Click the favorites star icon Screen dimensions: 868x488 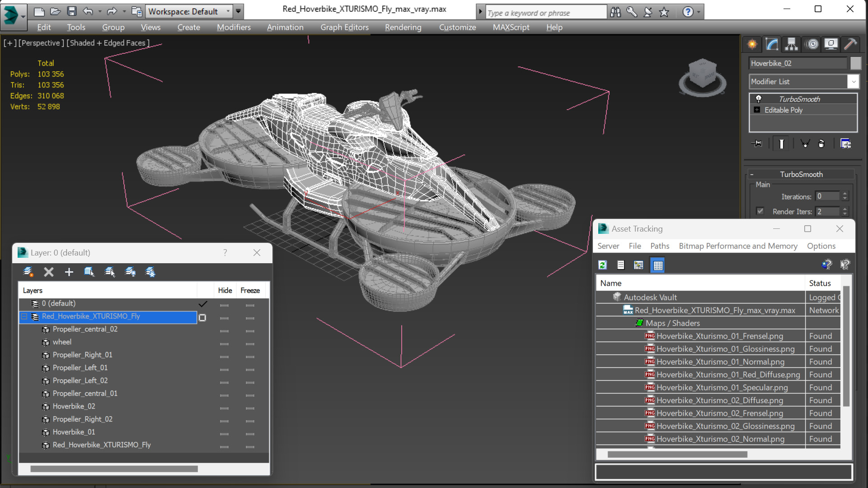664,12
